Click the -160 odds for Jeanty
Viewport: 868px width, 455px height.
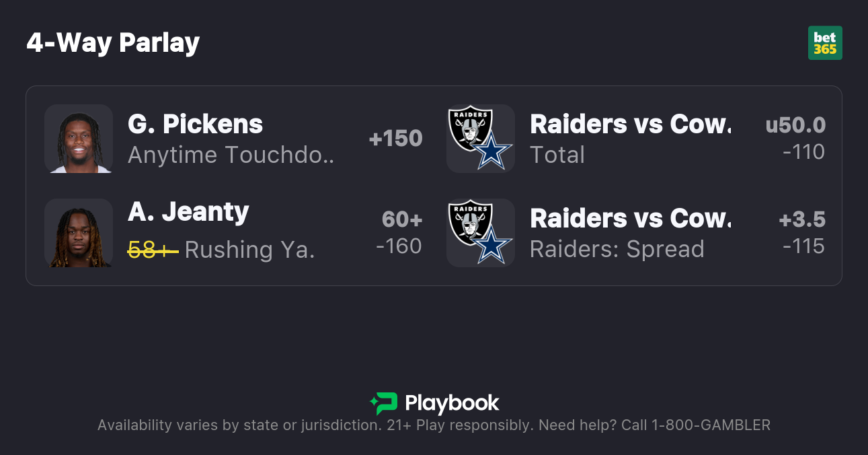[x=399, y=246]
